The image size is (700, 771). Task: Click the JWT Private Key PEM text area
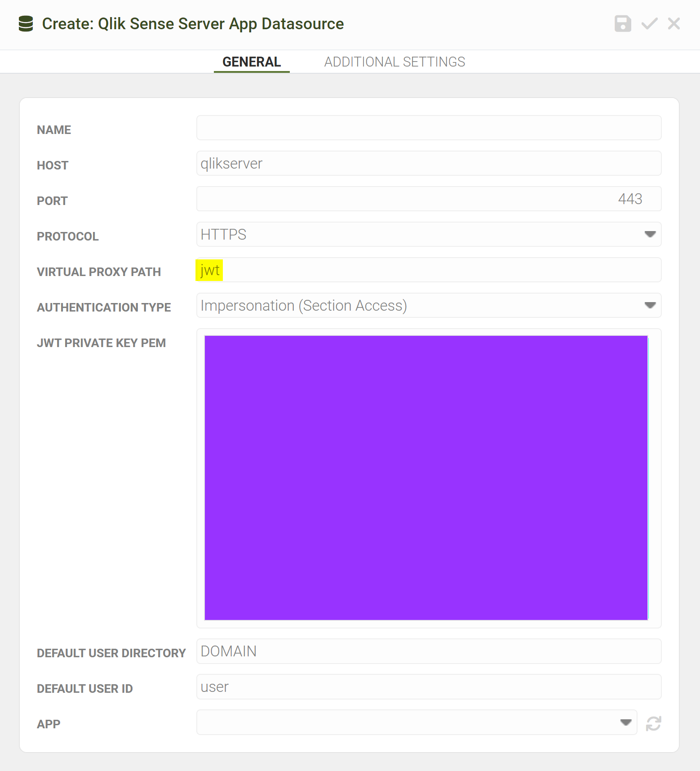pos(429,478)
